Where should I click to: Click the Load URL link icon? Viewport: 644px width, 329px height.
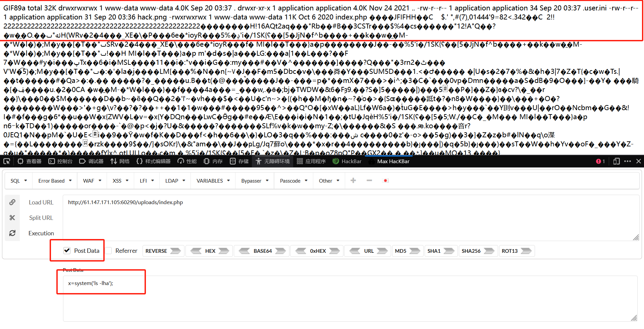point(12,202)
